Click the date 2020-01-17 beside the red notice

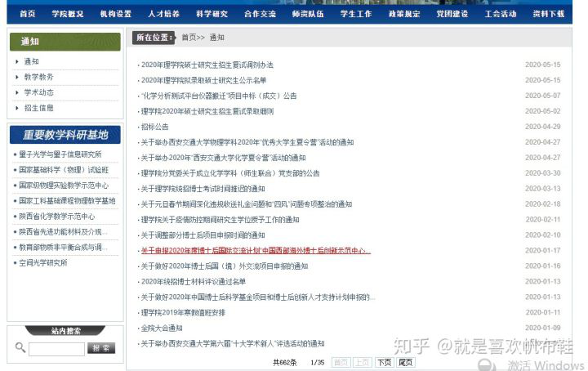(x=542, y=251)
